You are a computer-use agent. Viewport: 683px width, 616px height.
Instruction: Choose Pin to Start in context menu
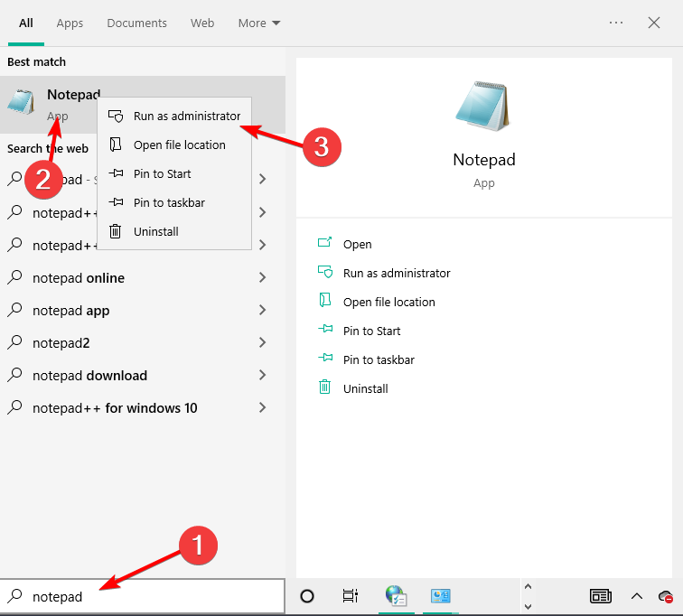174,173
